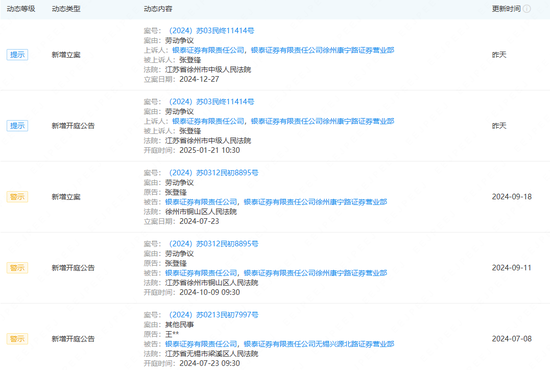Screen dimensions: 550x370
Task: Click 被上诉人 name in 2025-01-21 hearing row
Action: pyautogui.click(x=190, y=131)
